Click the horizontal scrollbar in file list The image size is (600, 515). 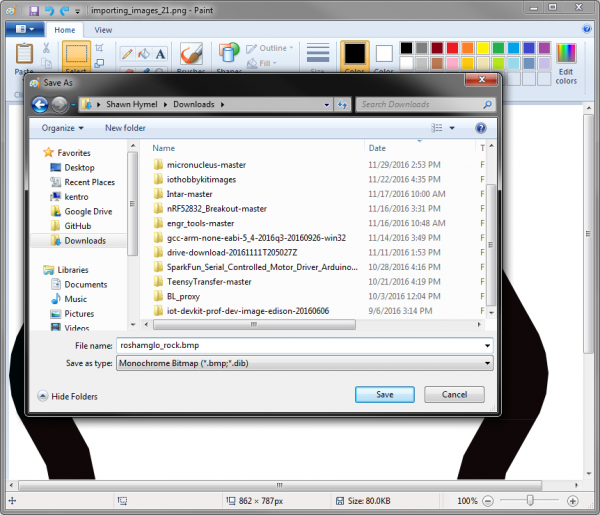254,325
